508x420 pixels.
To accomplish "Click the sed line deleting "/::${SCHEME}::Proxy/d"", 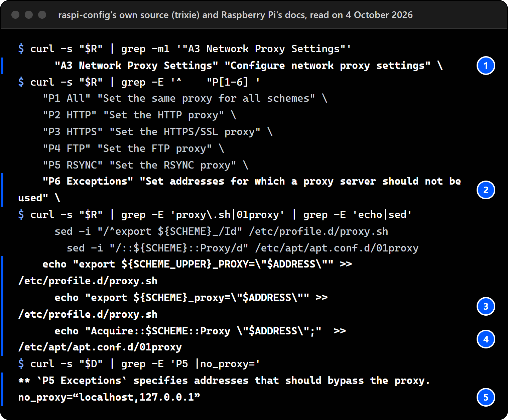I will [243, 248].
